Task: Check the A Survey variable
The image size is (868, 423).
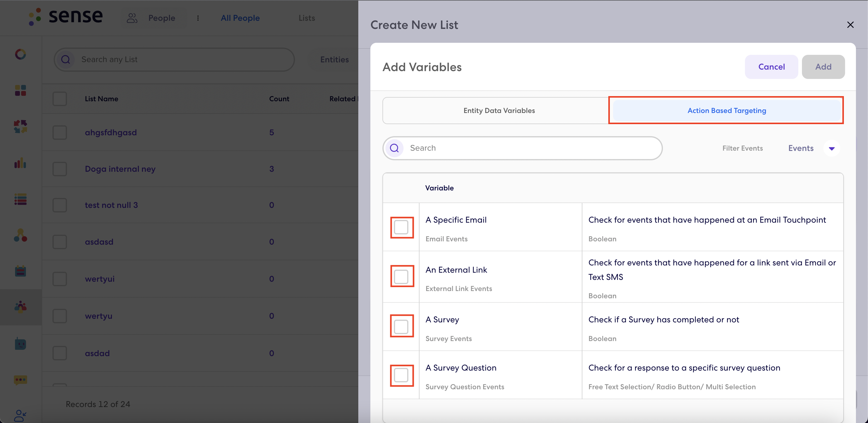Action: pos(401,326)
